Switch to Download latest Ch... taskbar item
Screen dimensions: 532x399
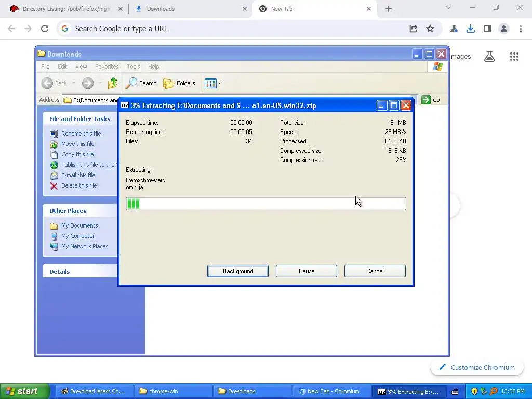coord(94,391)
